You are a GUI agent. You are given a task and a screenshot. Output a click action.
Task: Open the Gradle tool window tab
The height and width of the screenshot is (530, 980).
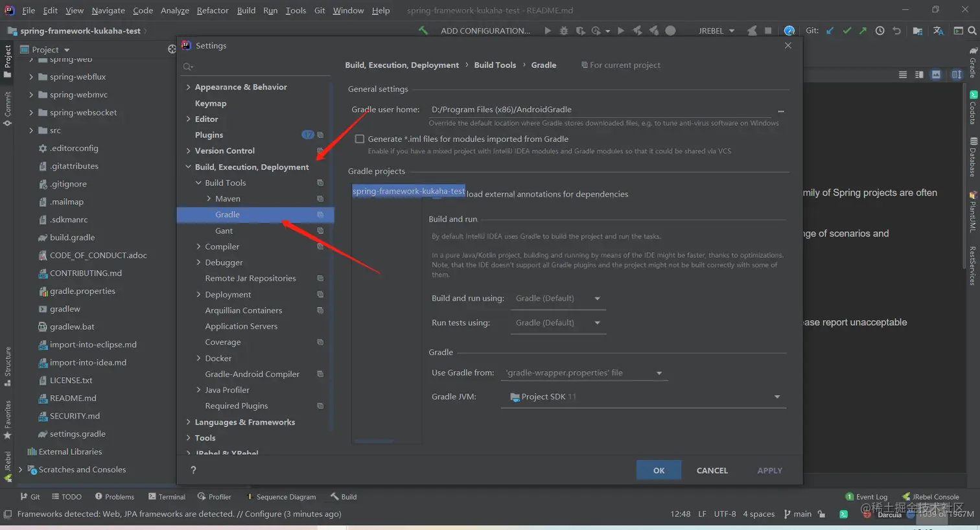tap(973, 62)
